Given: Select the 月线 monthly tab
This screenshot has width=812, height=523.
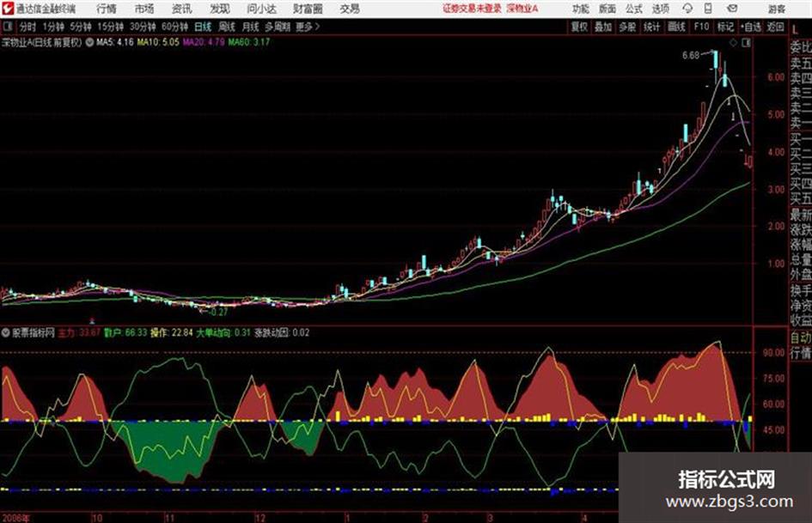Looking at the screenshot, I should point(251,27).
